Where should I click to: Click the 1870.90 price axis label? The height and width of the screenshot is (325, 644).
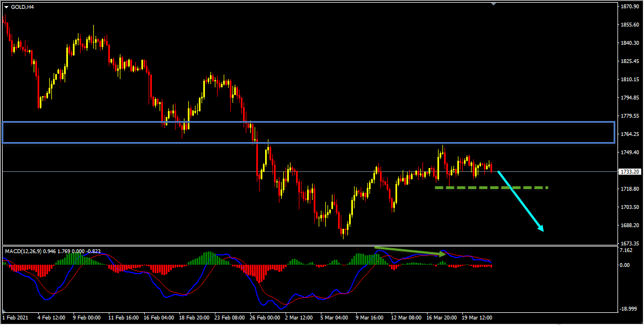(630, 7)
